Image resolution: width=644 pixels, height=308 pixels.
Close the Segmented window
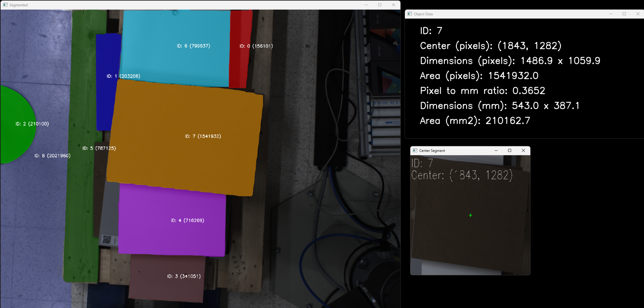(x=393, y=5)
